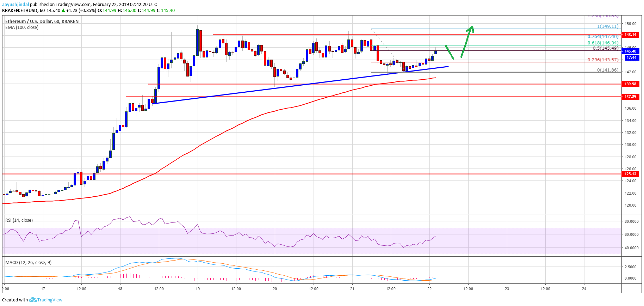Click the date 21 on time axis
This screenshot has width=644, height=306.
coord(352,289)
